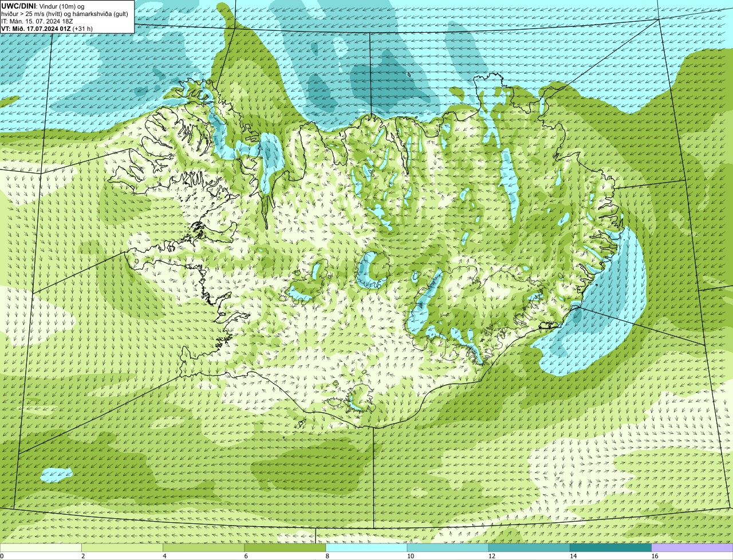Click the 'Vindur (10m) og' label
The width and height of the screenshot is (733, 560).
(61, 6)
